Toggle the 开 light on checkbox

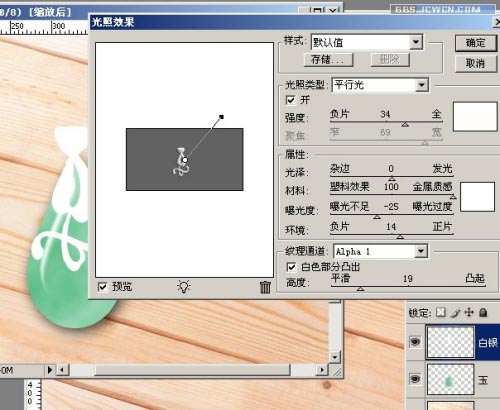pyautogui.click(x=290, y=100)
